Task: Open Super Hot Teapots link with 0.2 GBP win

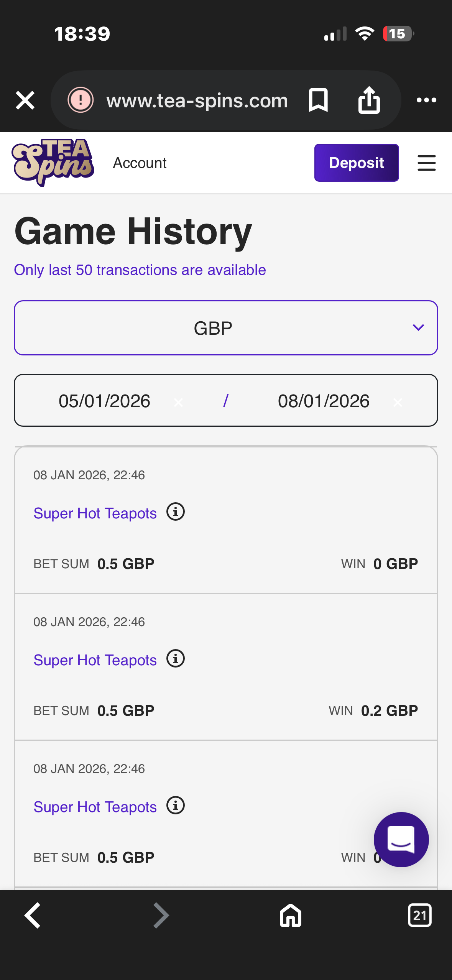Action: coord(95,660)
